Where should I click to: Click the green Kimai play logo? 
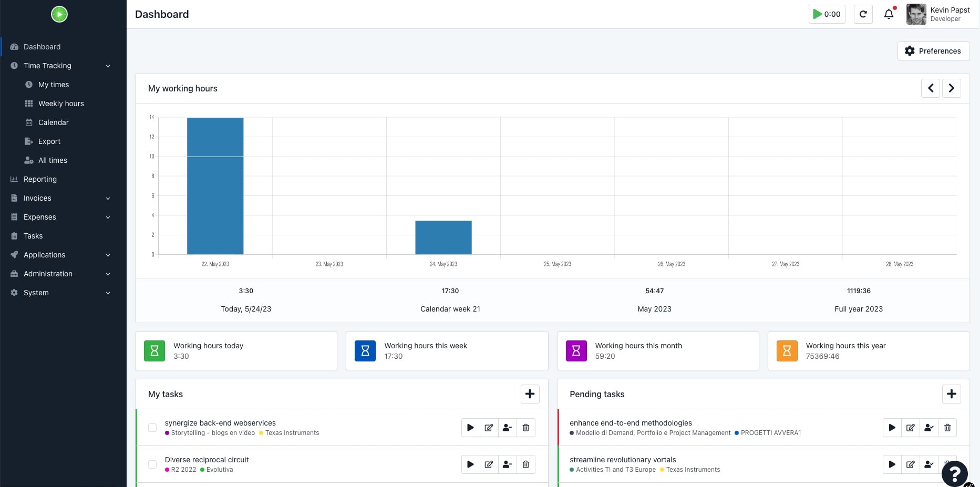[59, 14]
